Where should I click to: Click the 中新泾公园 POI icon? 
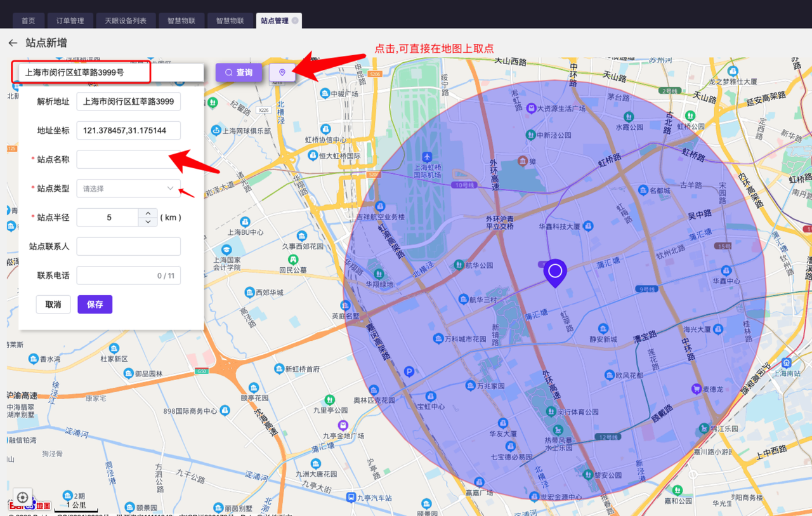tap(530, 135)
